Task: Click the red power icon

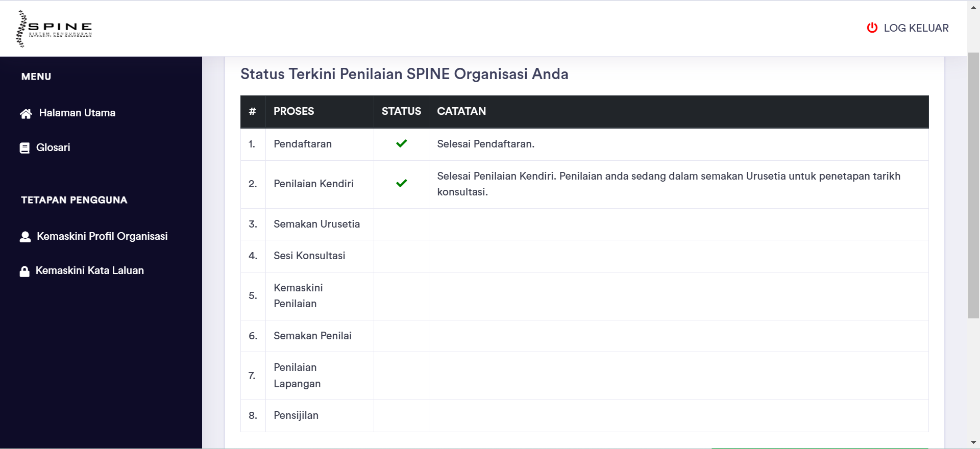Action: 872,28
